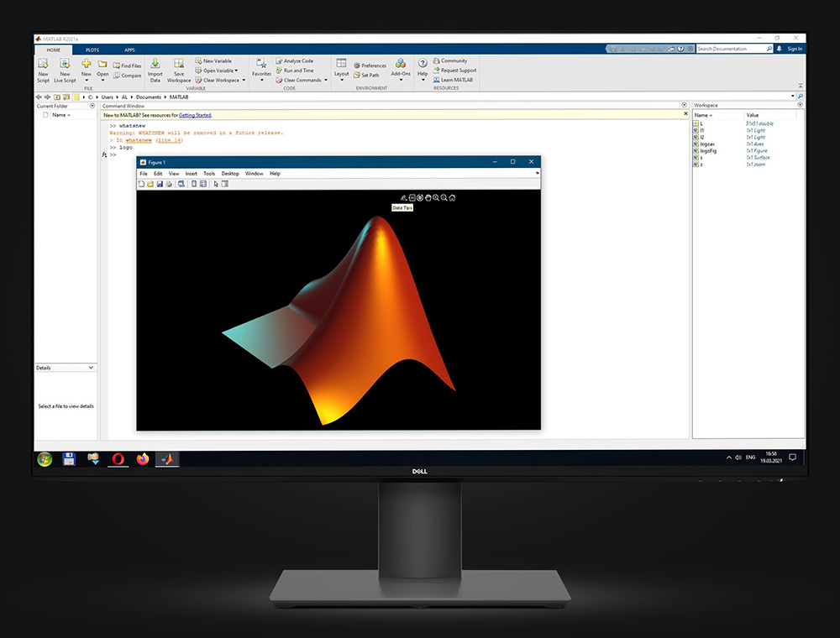Enable Rotate 3D on axes toolbar
This screenshot has width=840, height=638.
click(420, 197)
